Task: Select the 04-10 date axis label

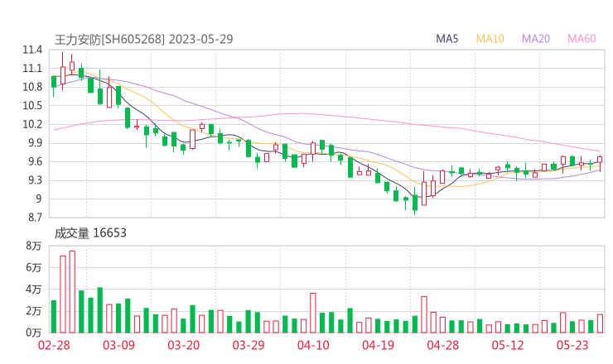Action: [313, 345]
